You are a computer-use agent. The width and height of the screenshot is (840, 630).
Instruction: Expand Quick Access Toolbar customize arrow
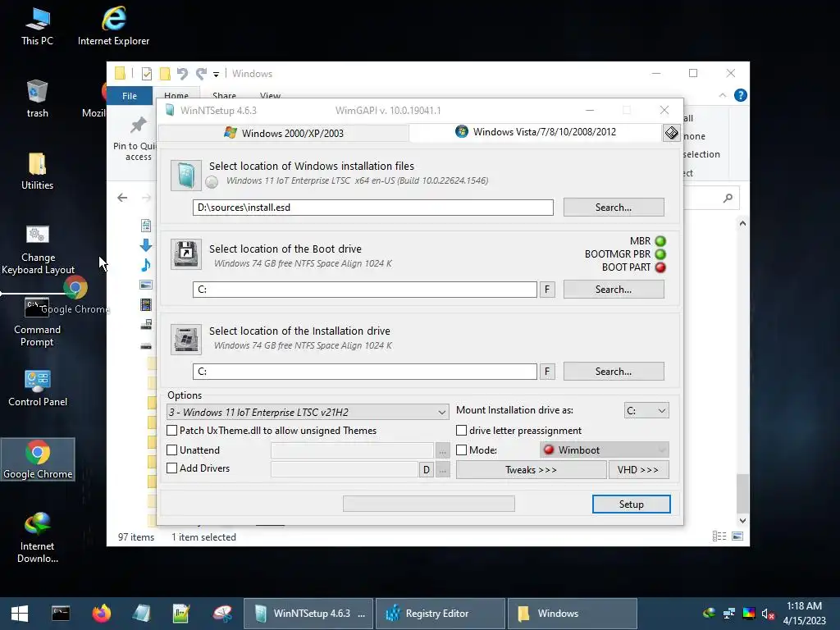(216, 74)
